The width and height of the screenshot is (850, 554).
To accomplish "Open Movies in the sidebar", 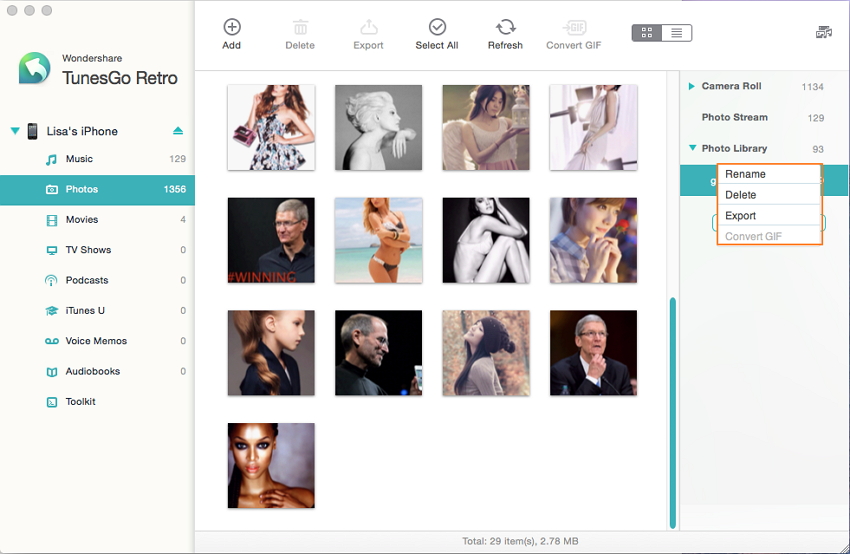I will (81, 220).
